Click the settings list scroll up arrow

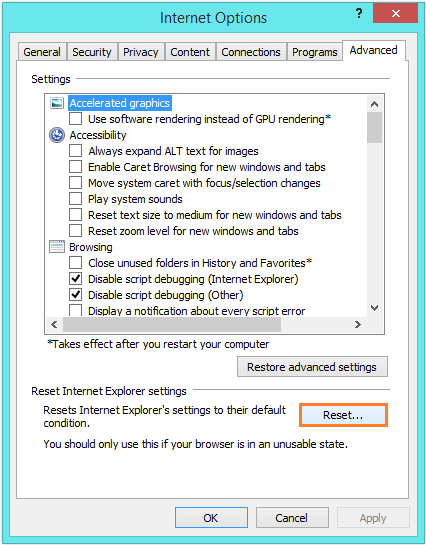pos(374,104)
